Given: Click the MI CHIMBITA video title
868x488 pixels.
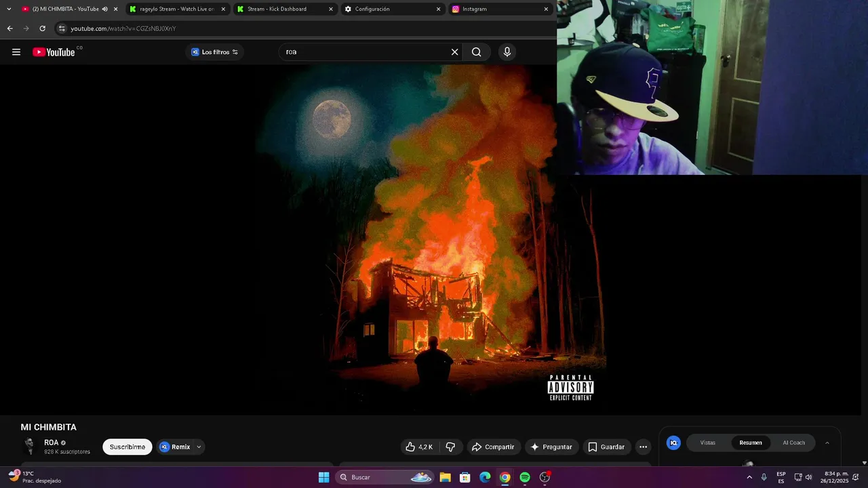Looking at the screenshot, I should point(49,427).
